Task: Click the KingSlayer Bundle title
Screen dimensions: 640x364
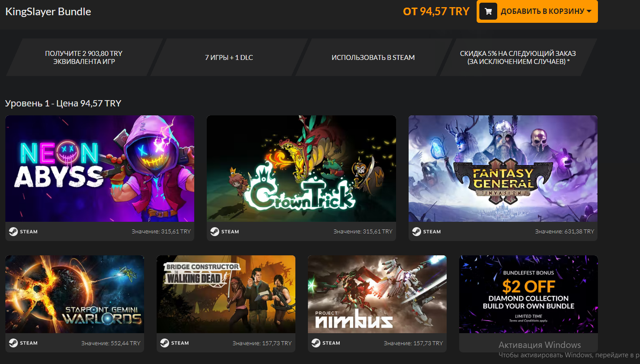Action: [48, 12]
